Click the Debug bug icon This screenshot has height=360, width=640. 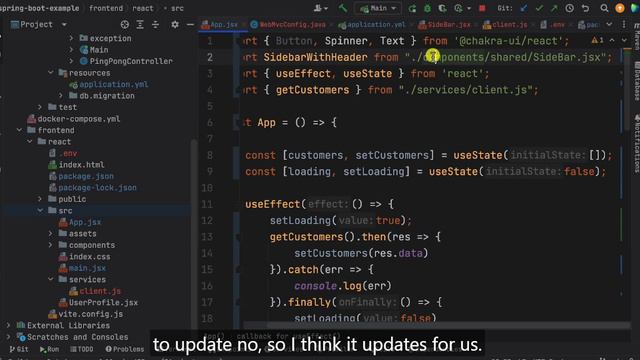pos(427,8)
